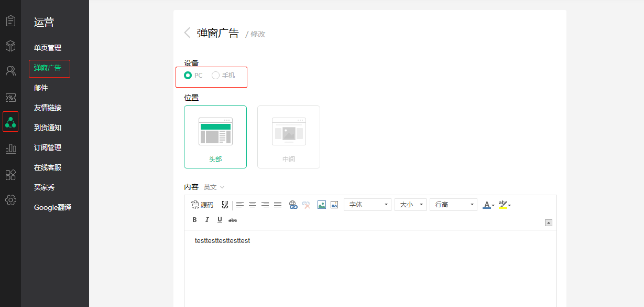This screenshot has width=644, height=307.
Task: Open 单页管理 in the menu
Action: coord(48,48)
